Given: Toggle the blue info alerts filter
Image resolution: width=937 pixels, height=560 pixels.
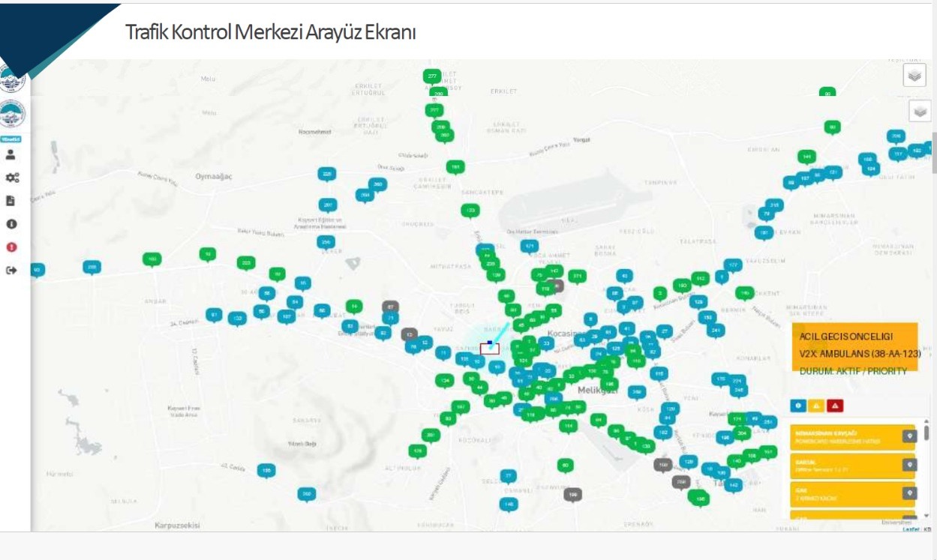Looking at the screenshot, I should click(x=797, y=406).
